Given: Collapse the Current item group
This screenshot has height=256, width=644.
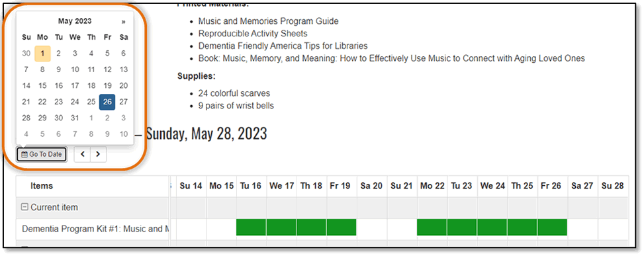Looking at the screenshot, I should coord(24,207).
